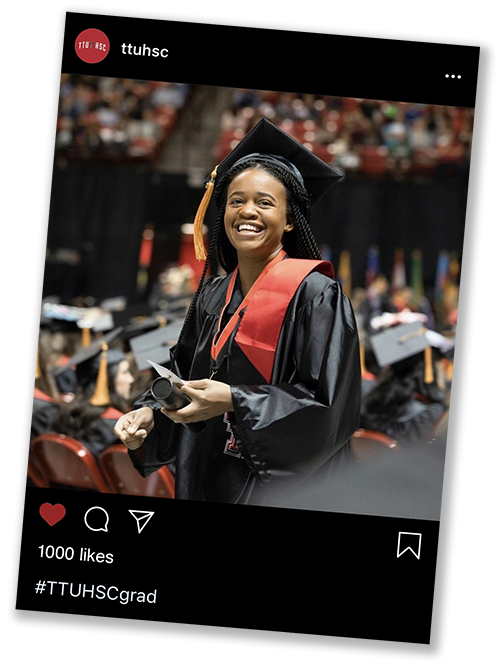Click the blurred mortarboard cap at right
This screenshot has width=500, height=670.
coord(400,343)
